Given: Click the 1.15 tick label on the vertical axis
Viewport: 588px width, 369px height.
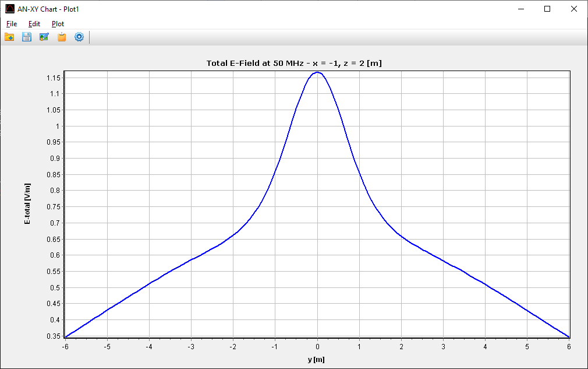Looking at the screenshot, I should (x=53, y=78).
